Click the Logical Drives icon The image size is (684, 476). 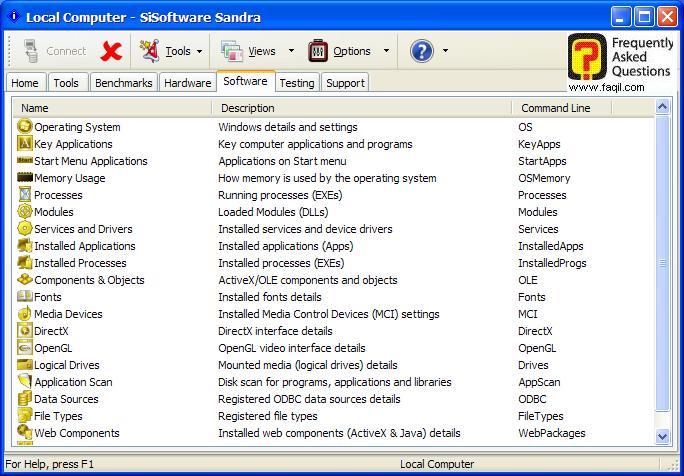25,364
